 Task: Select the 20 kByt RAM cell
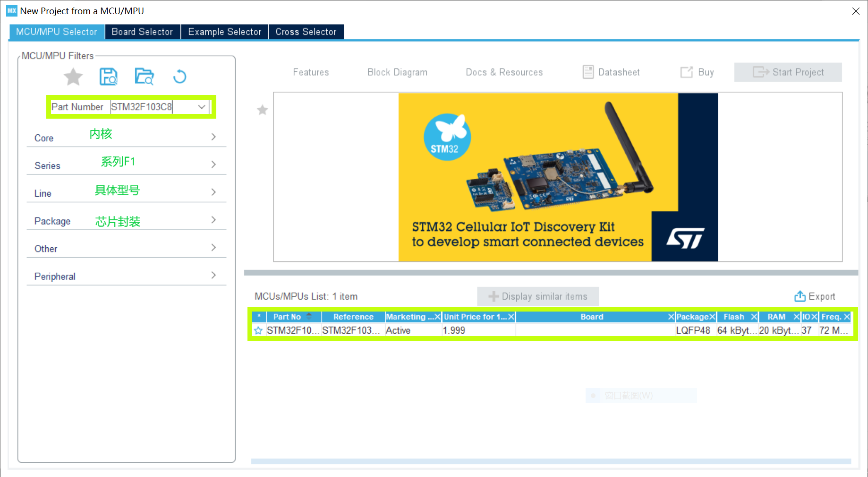click(x=779, y=330)
